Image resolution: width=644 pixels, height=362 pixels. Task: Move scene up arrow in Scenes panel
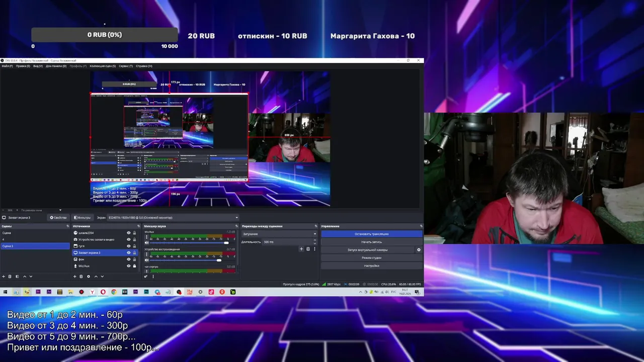[x=25, y=277]
